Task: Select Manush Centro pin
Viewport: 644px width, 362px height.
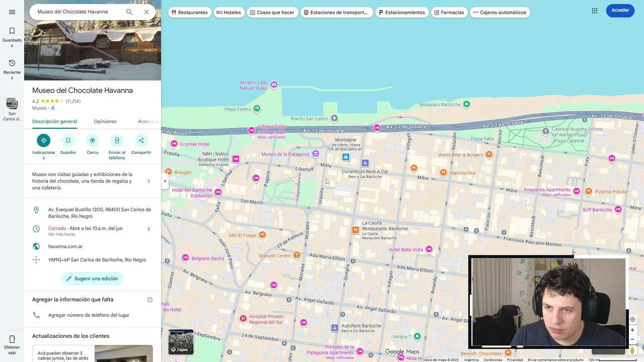Action: click(x=297, y=255)
